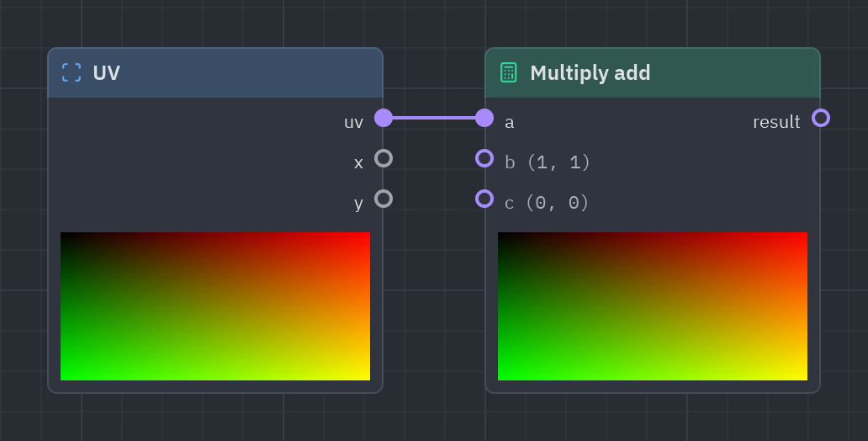Viewport: 868px width, 441px height.
Task: Click input socket b on Multiply add
Action: 484,158
